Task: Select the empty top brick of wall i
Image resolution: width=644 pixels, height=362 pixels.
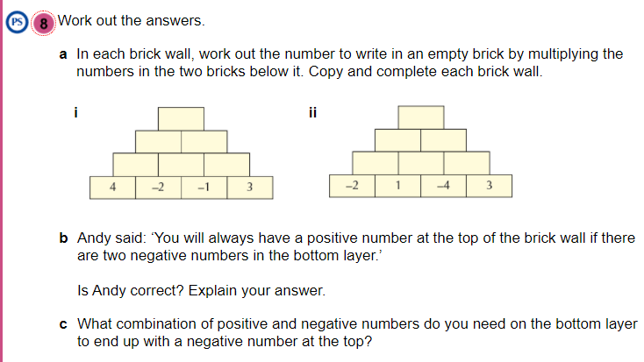Action: pyautogui.click(x=181, y=118)
